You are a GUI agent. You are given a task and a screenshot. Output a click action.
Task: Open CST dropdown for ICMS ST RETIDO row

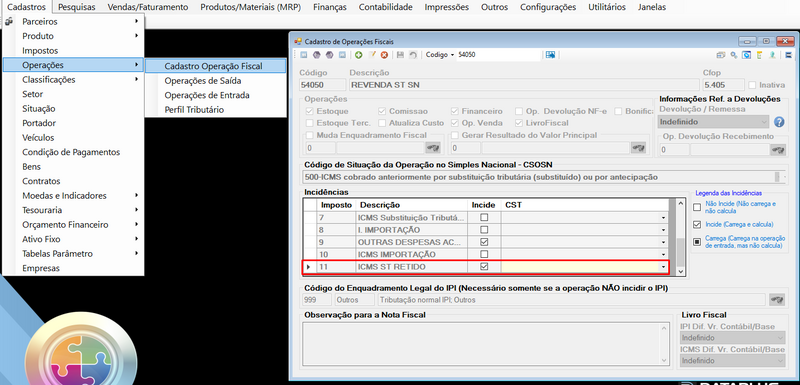tap(663, 267)
